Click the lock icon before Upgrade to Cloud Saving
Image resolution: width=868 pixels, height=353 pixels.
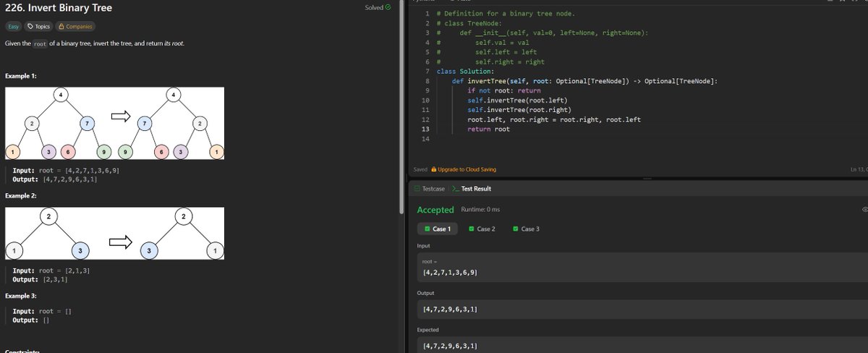coord(433,169)
